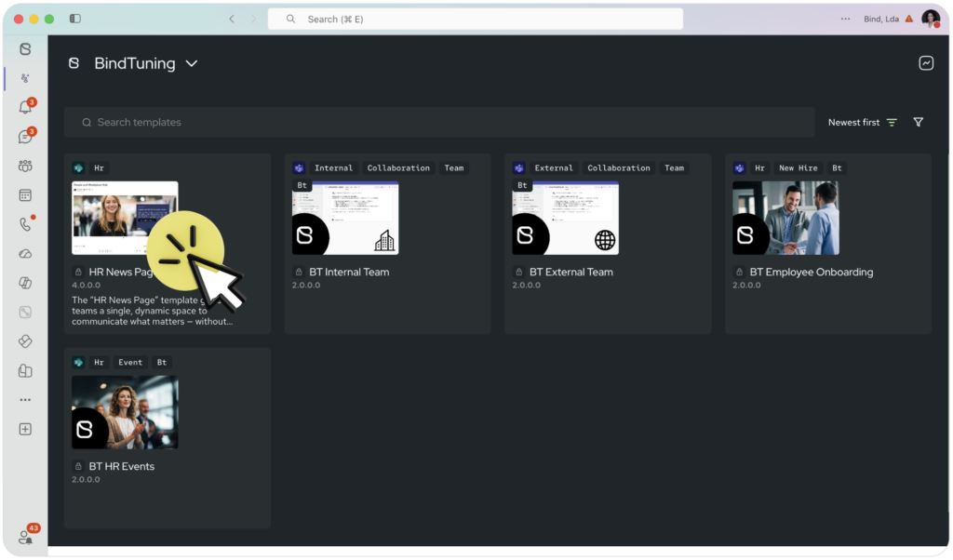Screen dimensions: 953x560
Task: Open the BT Employee Onboarding template title
Action: pos(811,273)
